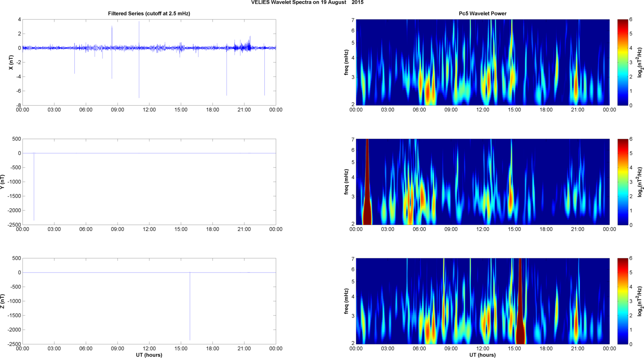The width and height of the screenshot is (644, 358).
Task: Click the '03:00' tick under the bottom wavelet plot
Action: tap(388, 349)
